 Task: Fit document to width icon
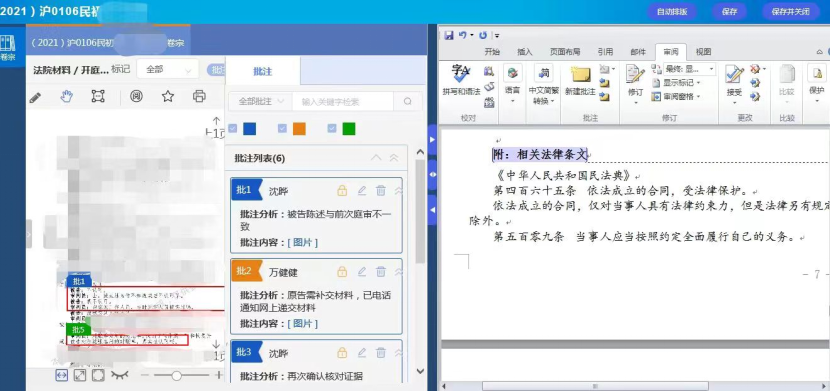coord(61,375)
